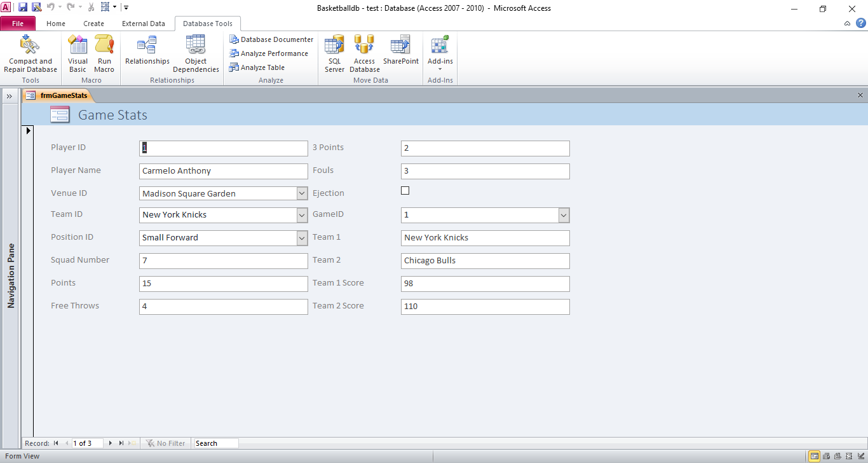Switch to the Create ribbon tab

(x=93, y=24)
